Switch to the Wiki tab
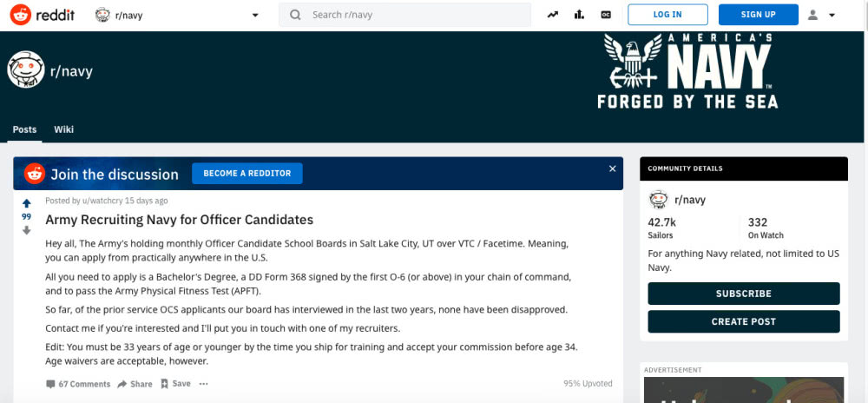Screen dimensions: 868x403 click(63, 129)
